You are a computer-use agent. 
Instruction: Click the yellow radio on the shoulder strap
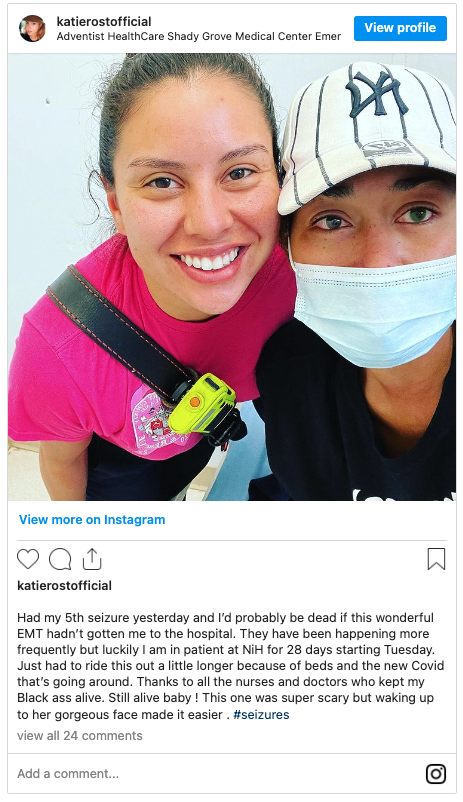(x=202, y=404)
